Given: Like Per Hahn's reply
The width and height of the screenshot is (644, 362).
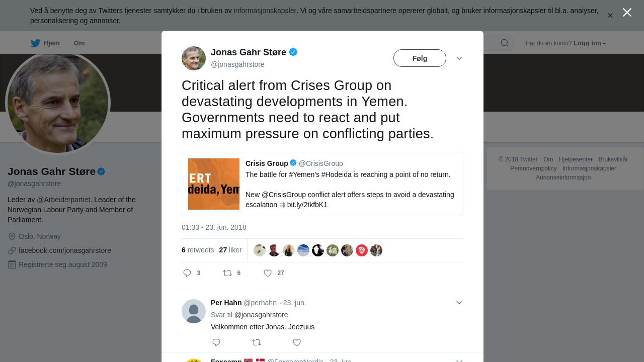Looking at the screenshot, I should 297,342.
